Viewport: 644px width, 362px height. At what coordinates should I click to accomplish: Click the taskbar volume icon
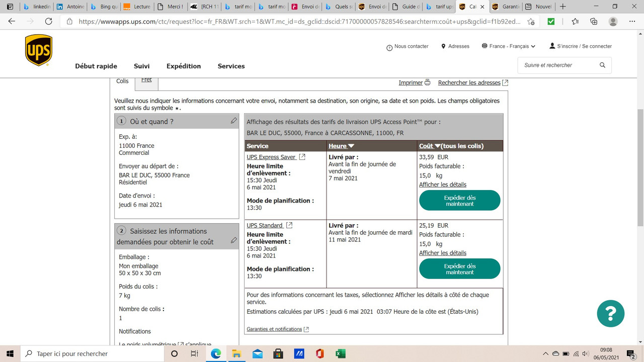tap(585, 353)
